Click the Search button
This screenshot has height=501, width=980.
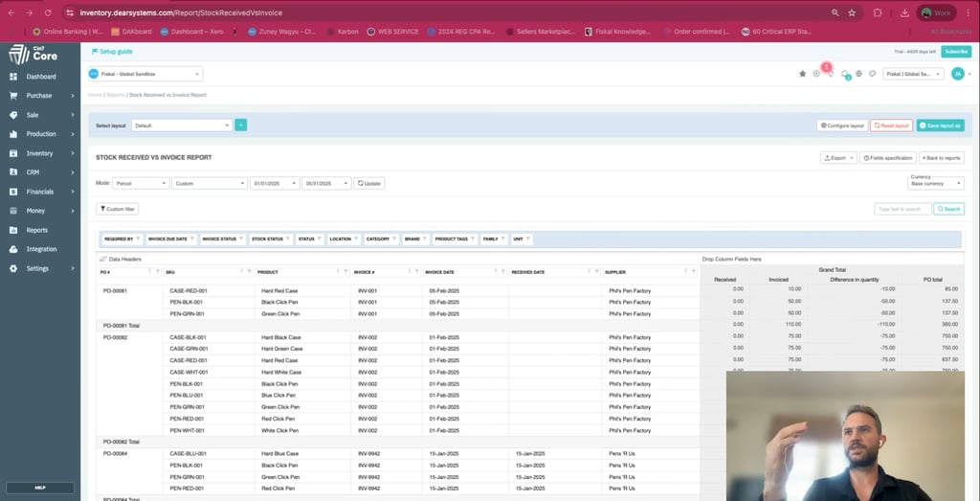coord(948,209)
